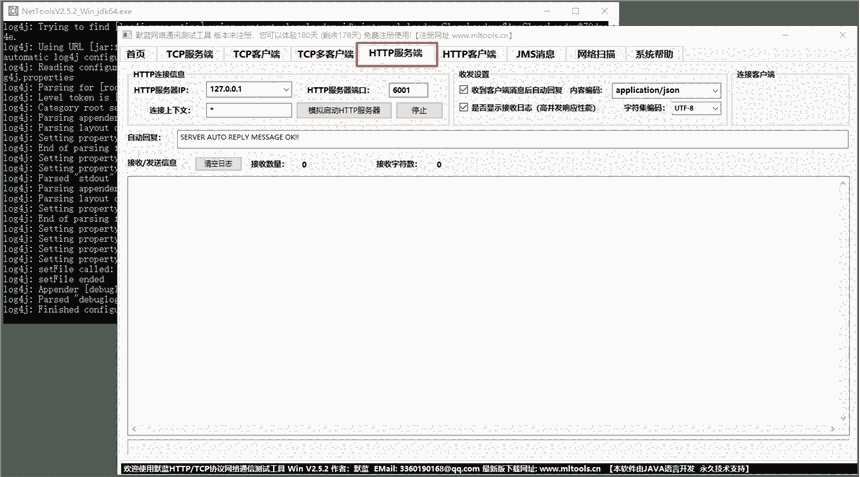This screenshot has height=477, width=860.
Task: Enable auto reply on client message checkbox
Action: coord(463,90)
